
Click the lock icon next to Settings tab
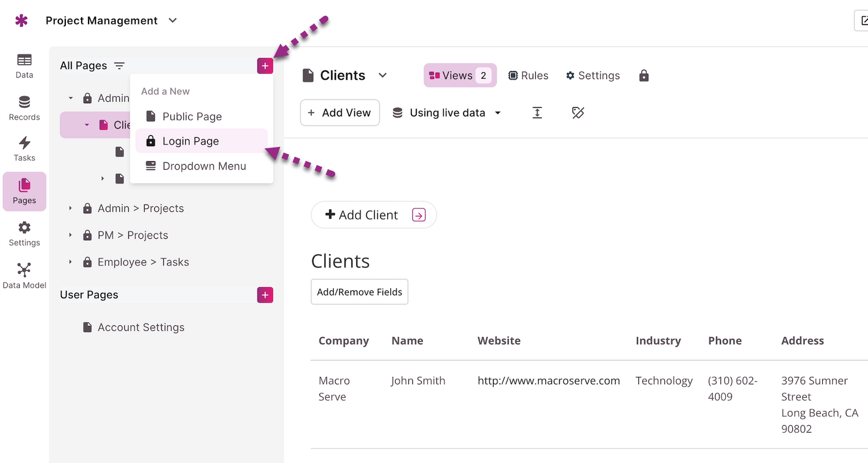[x=643, y=76]
